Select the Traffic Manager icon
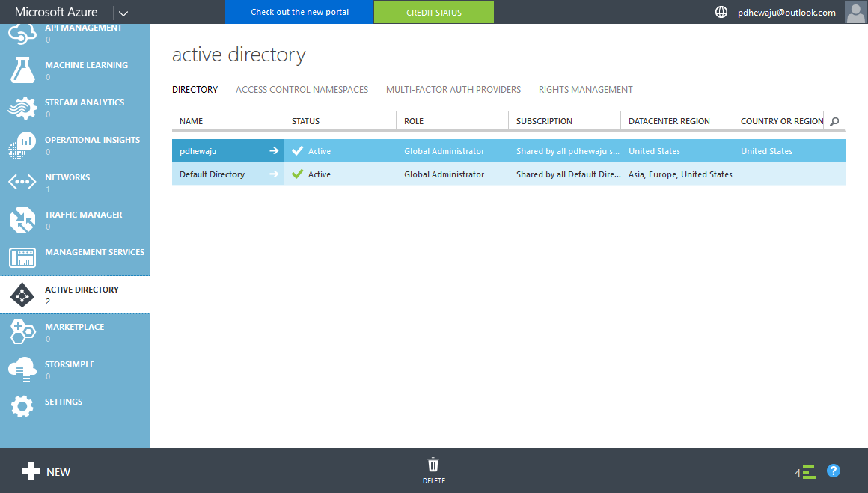868x493 pixels. (22, 220)
